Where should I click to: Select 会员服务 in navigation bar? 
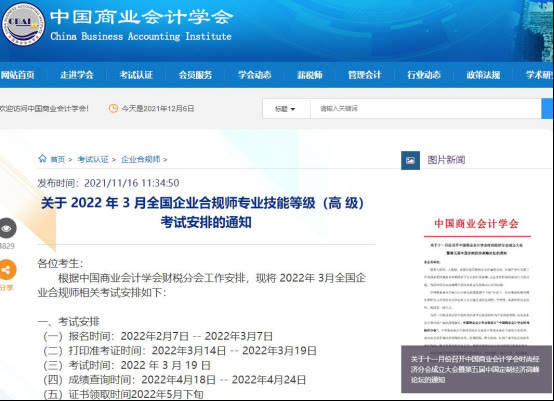click(195, 75)
